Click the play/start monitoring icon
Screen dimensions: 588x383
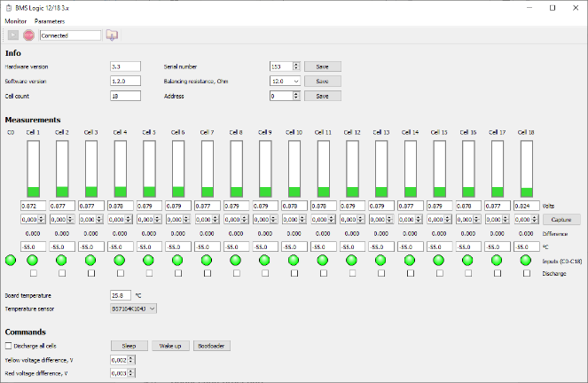point(13,35)
